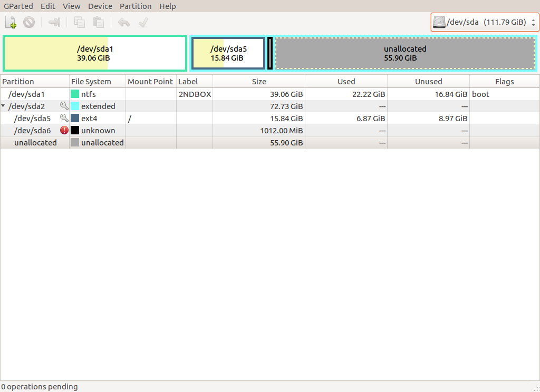Click the key lock icon on /dev/sda2
Image resolution: width=540 pixels, height=392 pixels.
[64, 106]
